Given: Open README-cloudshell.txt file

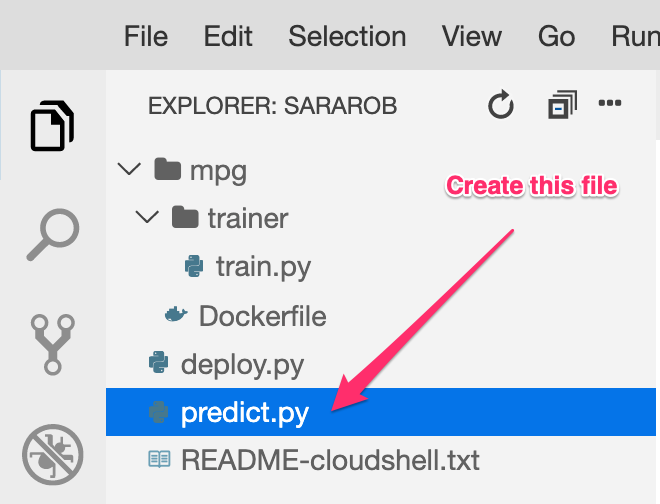Looking at the screenshot, I should click(x=330, y=460).
